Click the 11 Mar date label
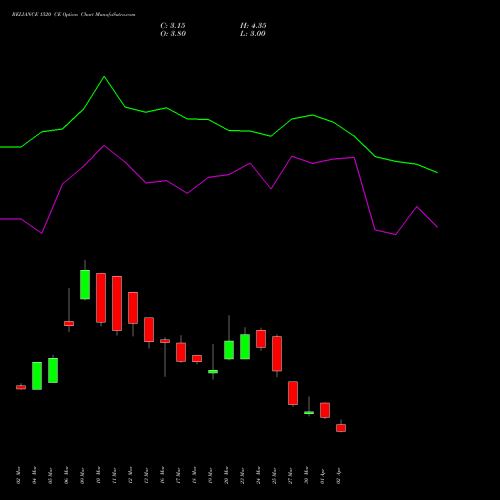 (114, 475)
